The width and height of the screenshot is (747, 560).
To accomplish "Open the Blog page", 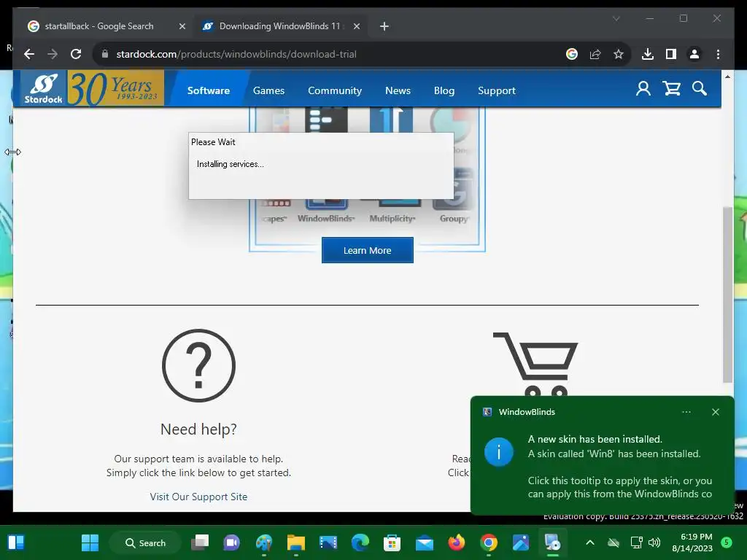I will [444, 90].
